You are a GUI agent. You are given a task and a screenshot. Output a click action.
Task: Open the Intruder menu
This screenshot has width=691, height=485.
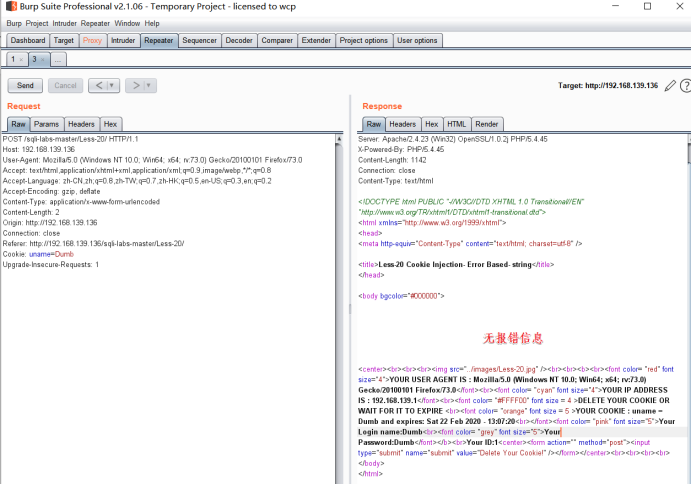[64, 23]
